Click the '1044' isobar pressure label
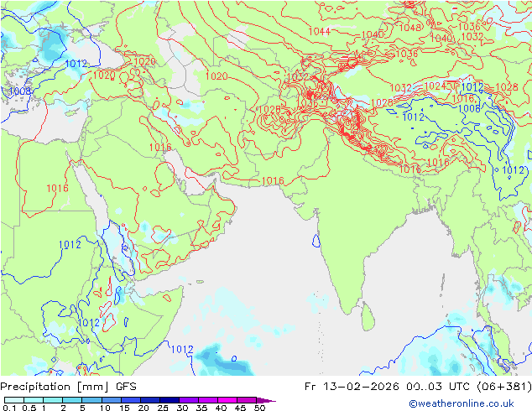The image size is (532, 411). click(x=319, y=32)
